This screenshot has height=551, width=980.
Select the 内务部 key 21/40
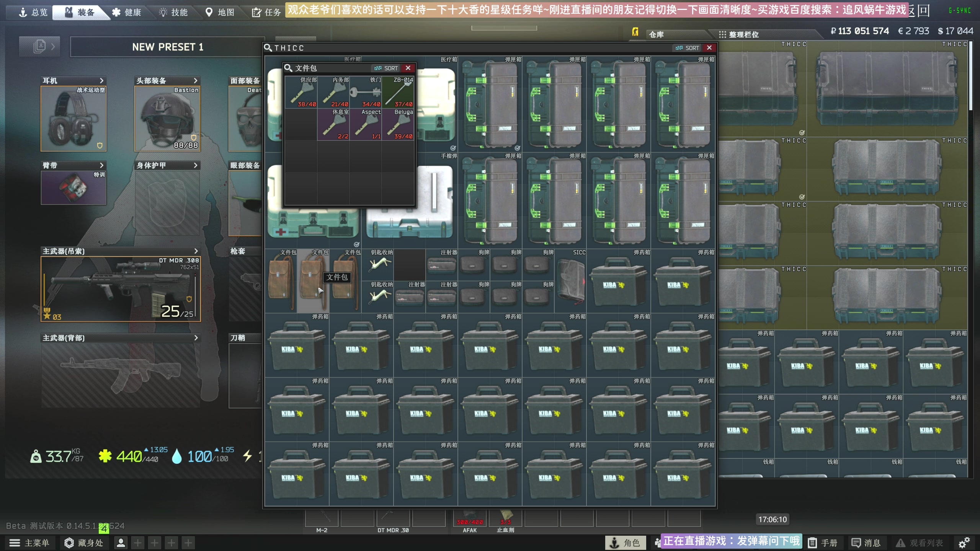(x=333, y=92)
